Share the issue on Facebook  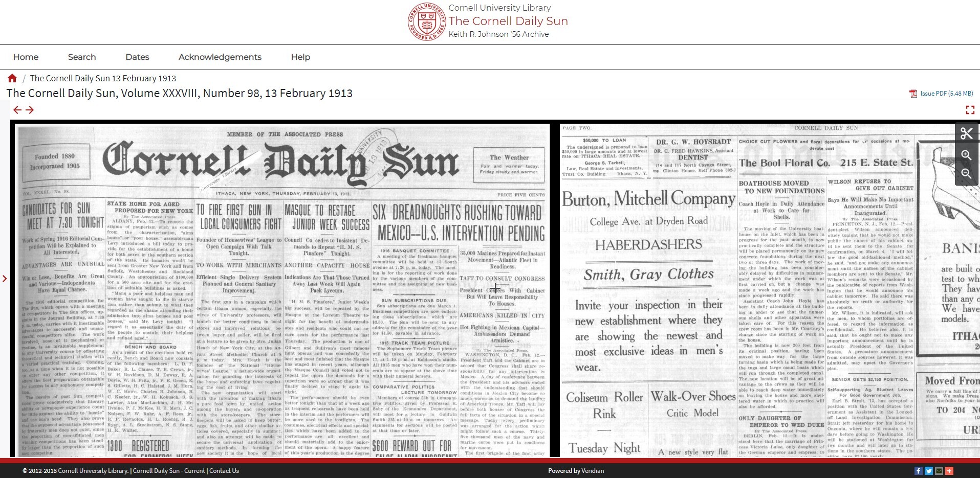919,470
